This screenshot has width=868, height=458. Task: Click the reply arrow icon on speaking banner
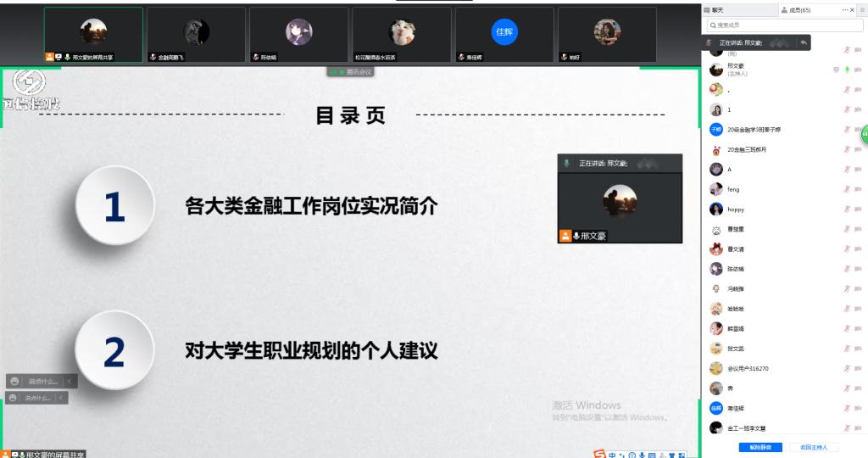[803, 42]
